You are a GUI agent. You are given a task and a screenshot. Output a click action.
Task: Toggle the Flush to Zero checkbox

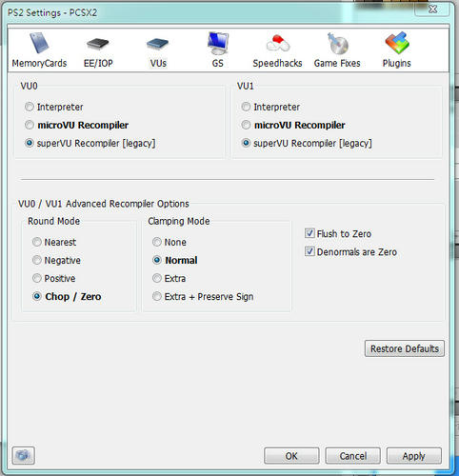click(309, 233)
